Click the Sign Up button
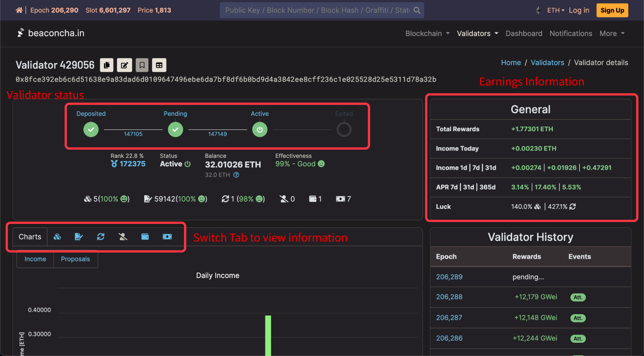Viewport: 644px width, 356px height. coord(612,10)
